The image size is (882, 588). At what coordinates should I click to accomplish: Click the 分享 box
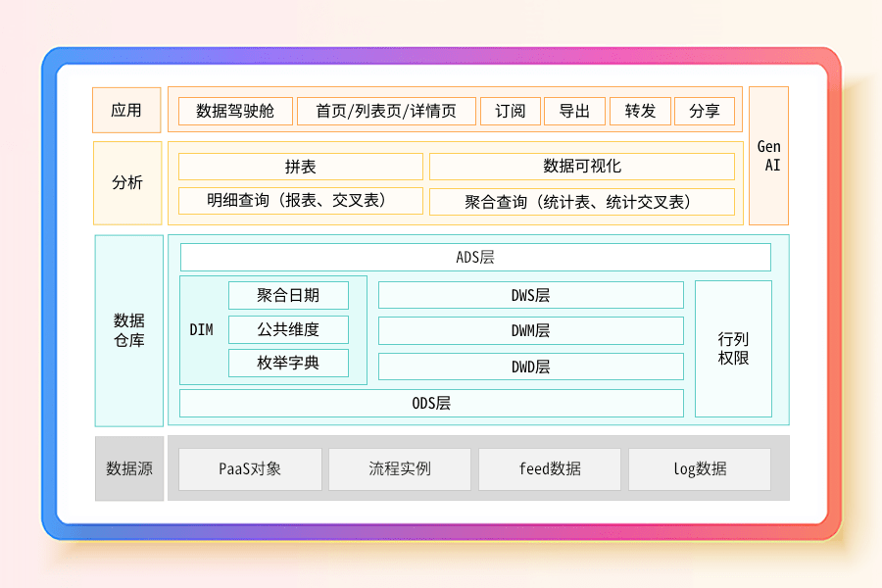pos(704,111)
